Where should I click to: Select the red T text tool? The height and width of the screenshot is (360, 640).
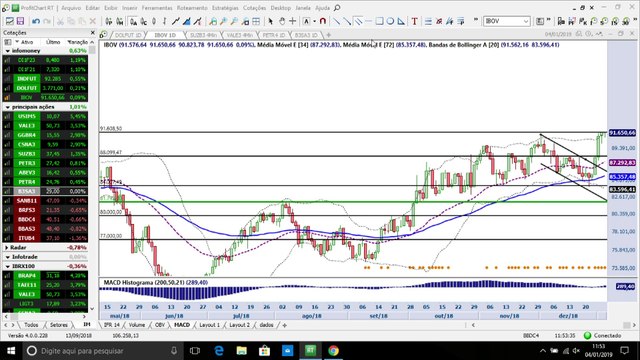[415, 21]
